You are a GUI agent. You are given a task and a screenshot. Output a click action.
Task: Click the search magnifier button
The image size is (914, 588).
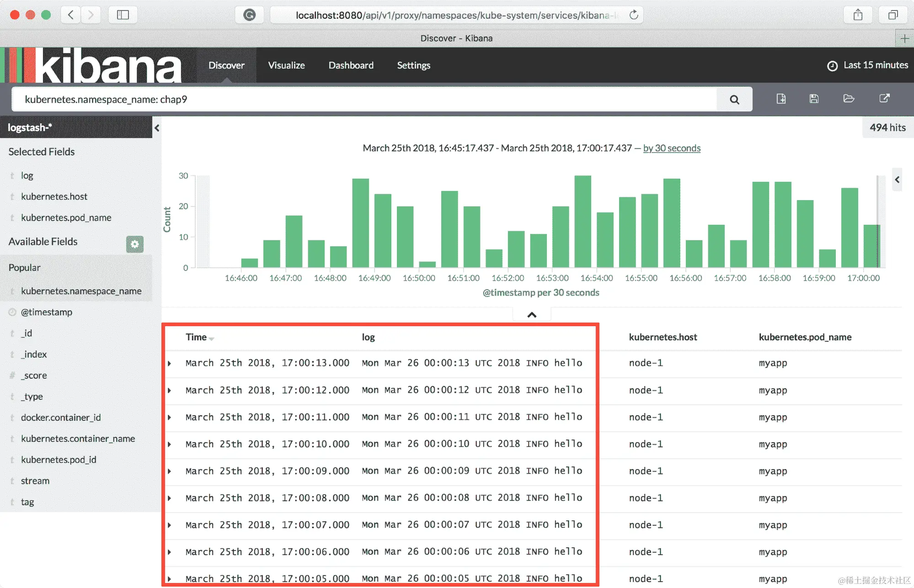[x=734, y=100]
